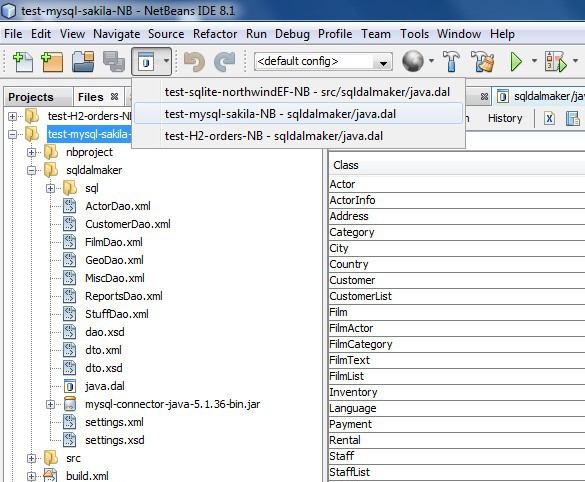Click the Clean and Build icon
This screenshot has width=585, height=482.
pos(483,62)
